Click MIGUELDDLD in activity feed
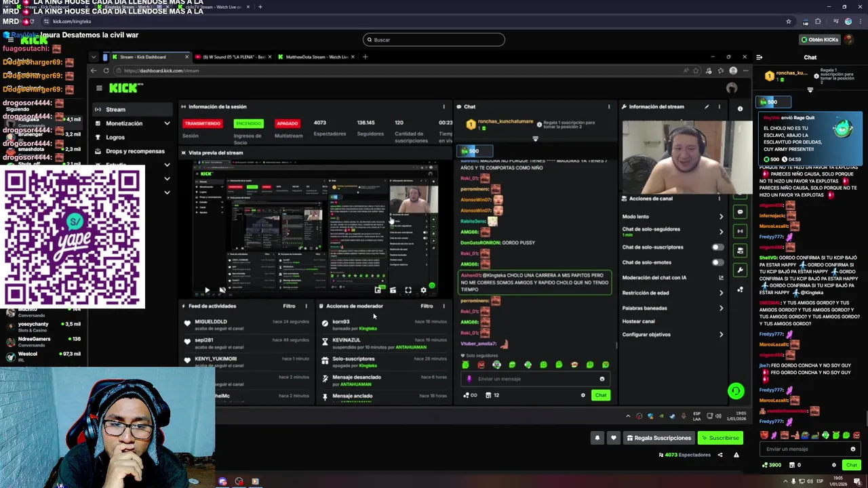Viewport: 868px width, 488px height. point(211,321)
